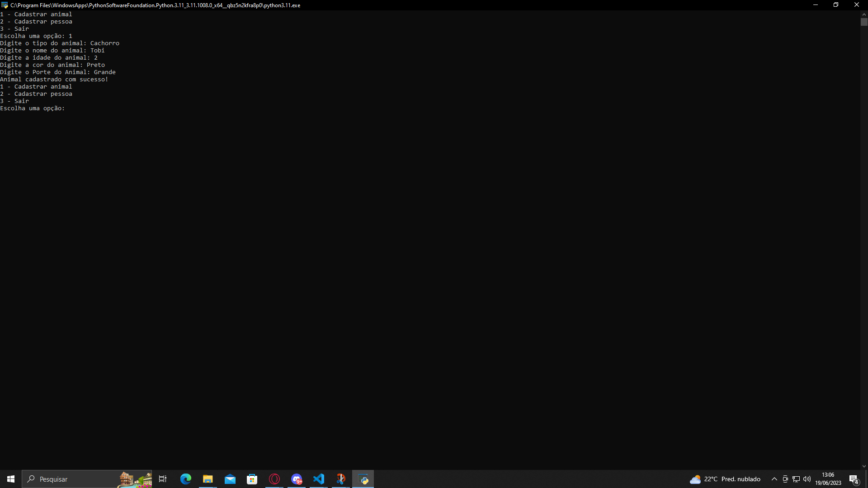Screen dimensions: 868x488
Task: Click the console scrollbar down arrow
Action: click(x=864, y=466)
